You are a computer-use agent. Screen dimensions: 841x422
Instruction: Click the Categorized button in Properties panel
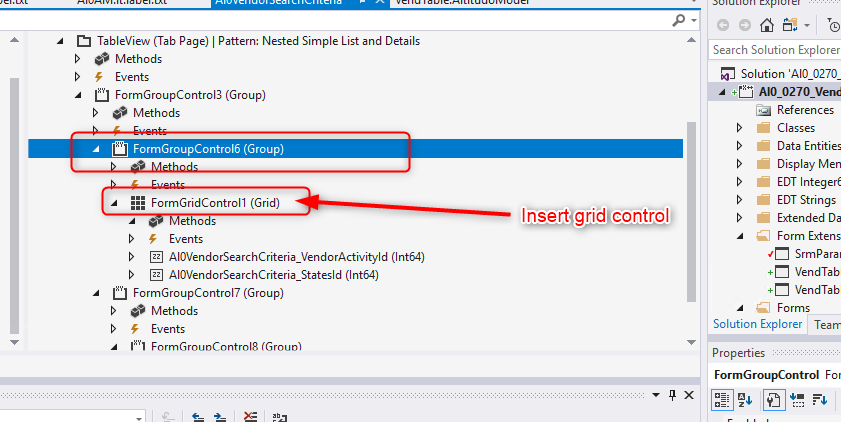point(722,399)
